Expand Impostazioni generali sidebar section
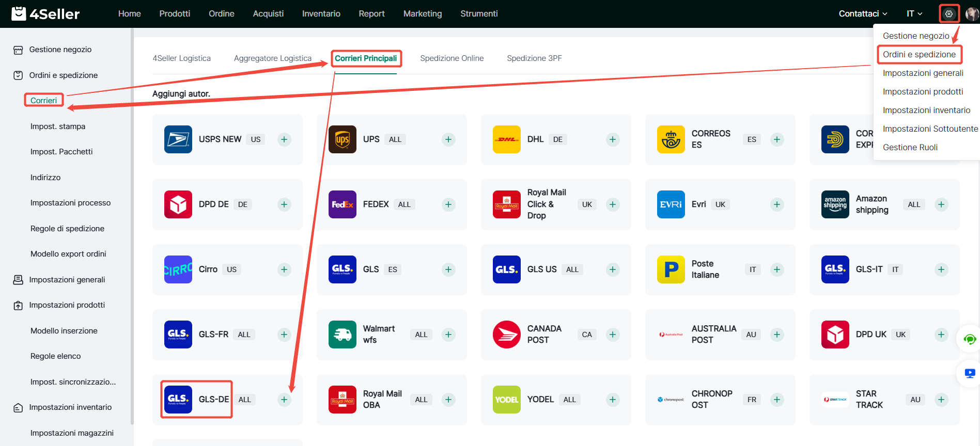This screenshot has width=980, height=446. [x=67, y=280]
